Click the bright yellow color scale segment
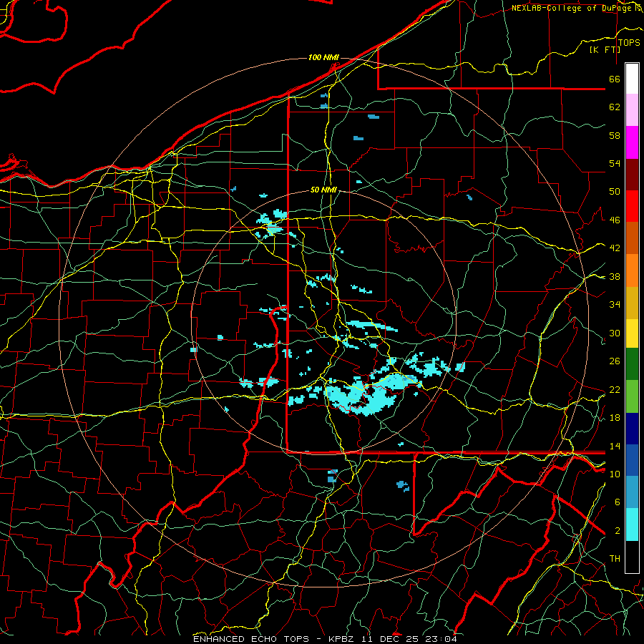 click(x=632, y=333)
